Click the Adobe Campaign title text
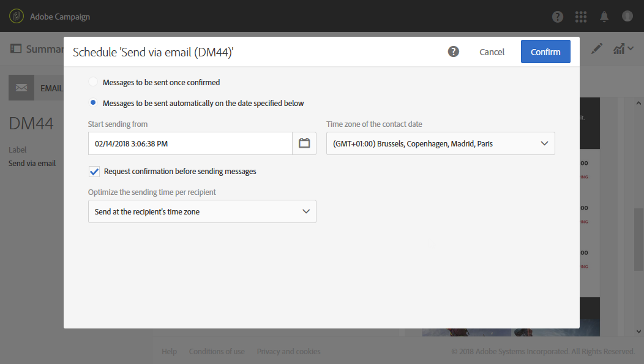The width and height of the screenshot is (644, 364). click(60, 17)
